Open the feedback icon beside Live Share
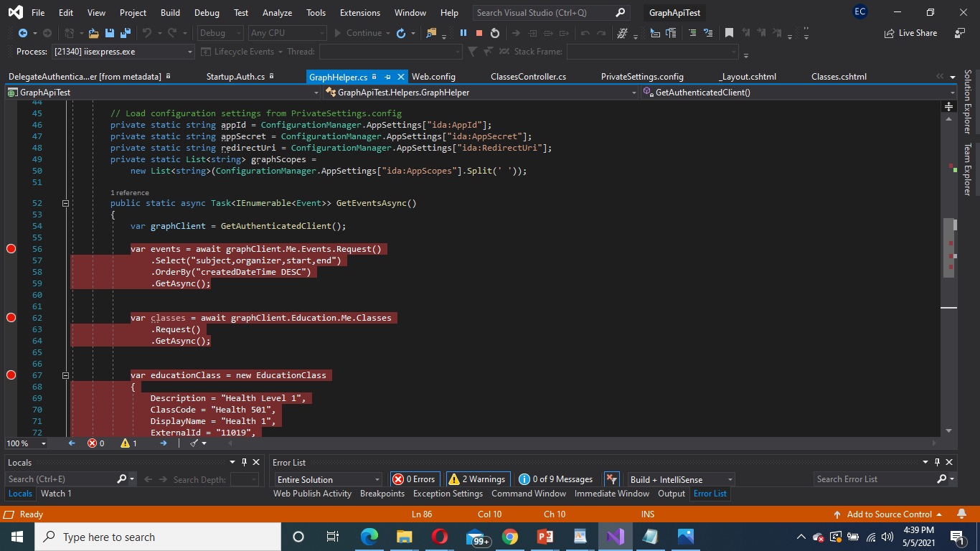 (960, 33)
